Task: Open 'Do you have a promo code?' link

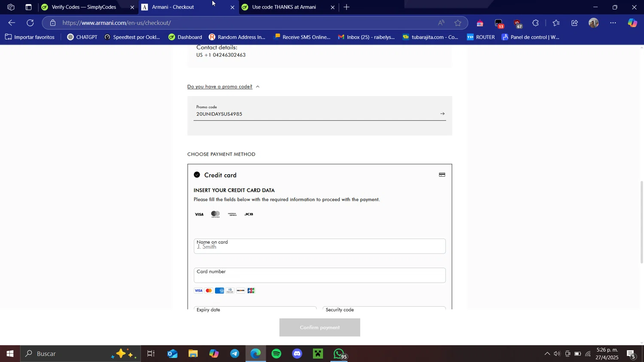Action: pyautogui.click(x=220, y=87)
